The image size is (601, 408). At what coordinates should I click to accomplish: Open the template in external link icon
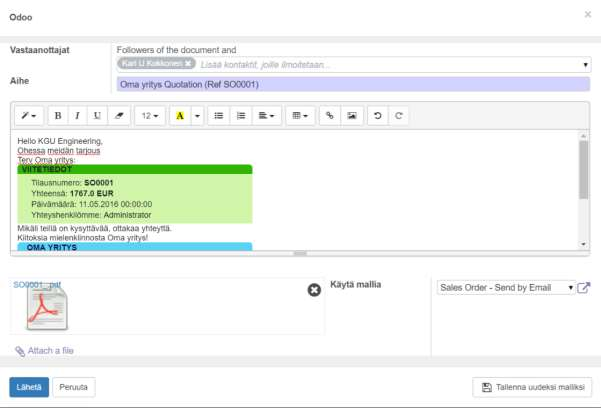(x=584, y=288)
